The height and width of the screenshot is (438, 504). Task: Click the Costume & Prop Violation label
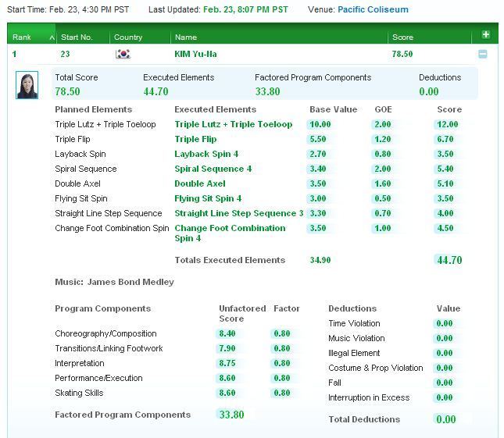[375, 368]
